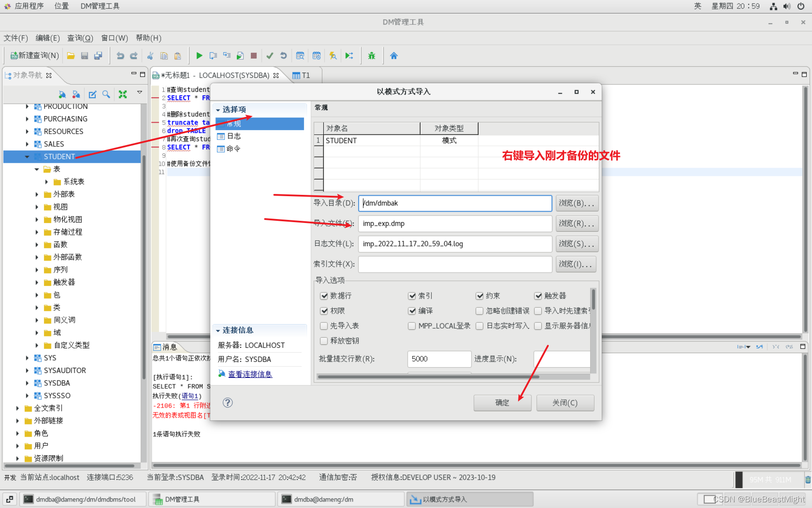Click the 浏览(B) button for import directory
812x508 pixels.
(577, 203)
